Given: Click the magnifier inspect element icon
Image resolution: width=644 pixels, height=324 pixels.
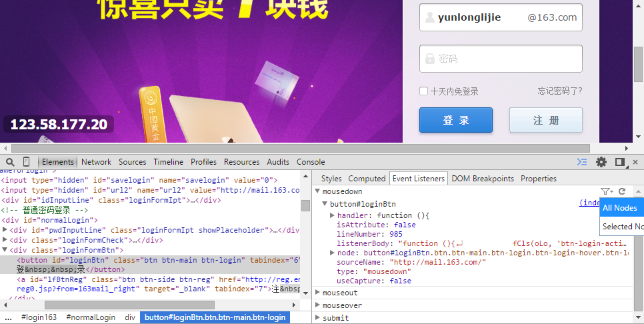Looking at the screenshot, I should click(x=10, y=162).
